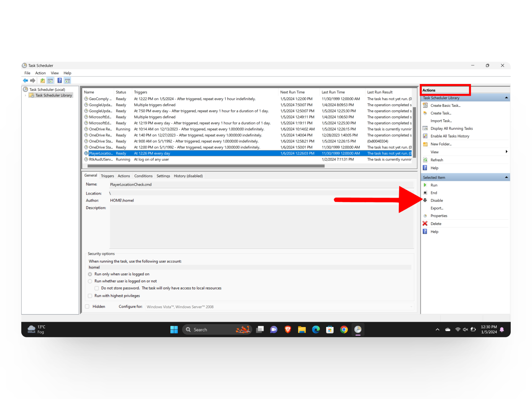Image resolution: width=532 pixels, height=399 pixels.
Task: Click the Back arrow toolbar icon
Action: pyautogui.click(x=25, y=81)
